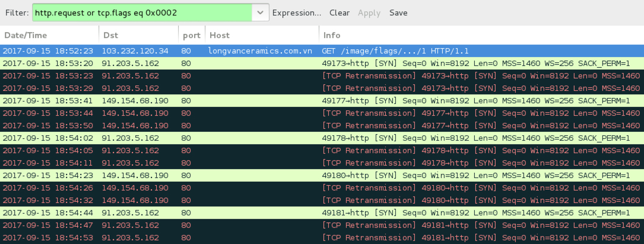Sort by the port column header
Viewport: 644px width, 244px height.
coord(192,36)
